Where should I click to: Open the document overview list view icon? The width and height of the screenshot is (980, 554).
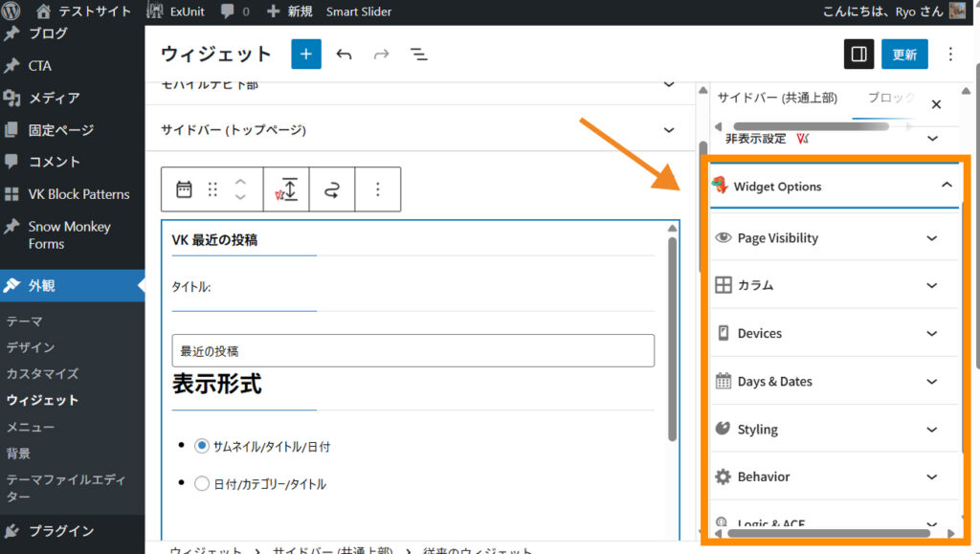(x=418, y=55)
